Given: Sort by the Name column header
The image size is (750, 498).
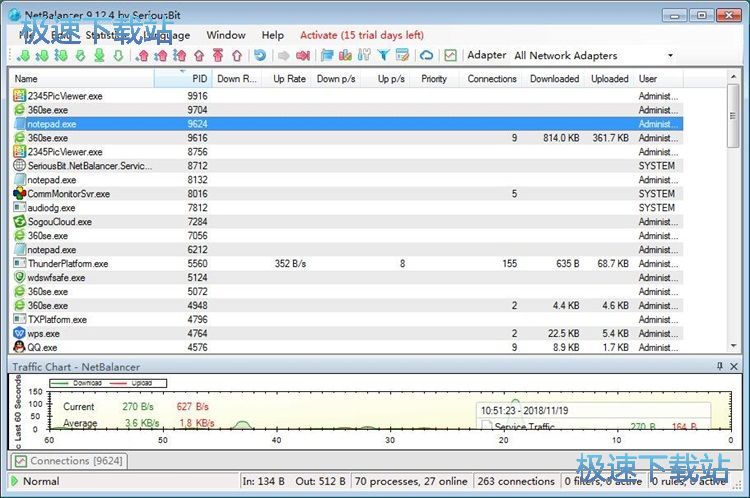Looking at the screenshot, I should pyautogui.click(x=82, y=78).
